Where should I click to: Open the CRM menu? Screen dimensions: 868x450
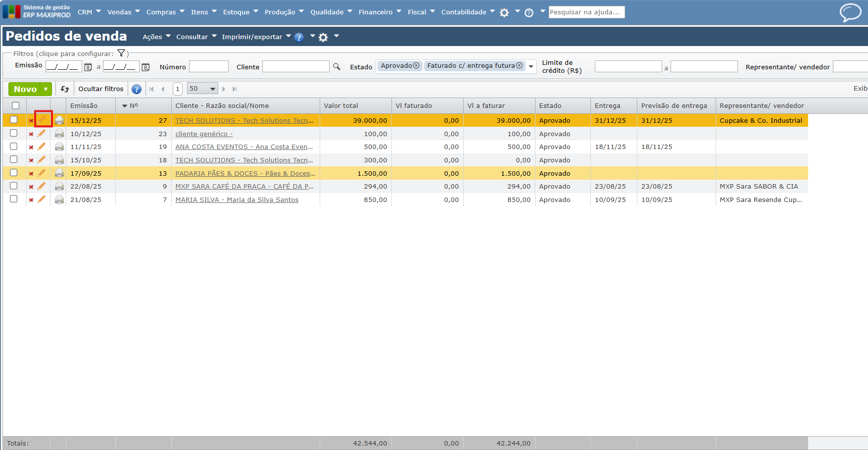(x=89, y=12)
